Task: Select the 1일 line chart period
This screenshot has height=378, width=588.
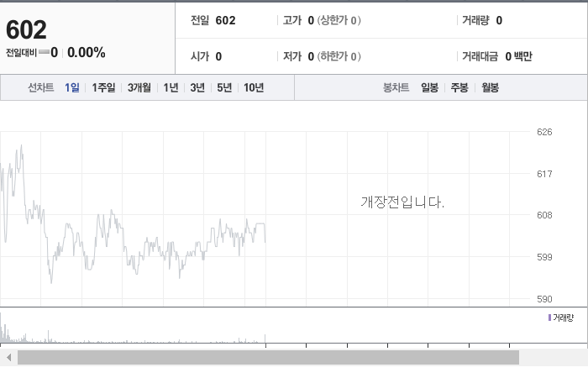Action: pyautogui.click(x=72, y=87)
